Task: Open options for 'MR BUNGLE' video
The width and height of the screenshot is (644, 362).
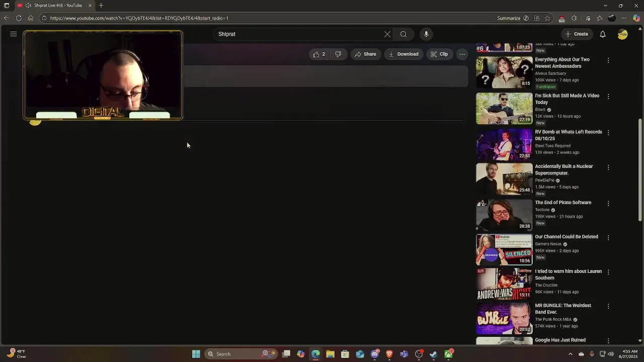Action: [x=608, y=306]
